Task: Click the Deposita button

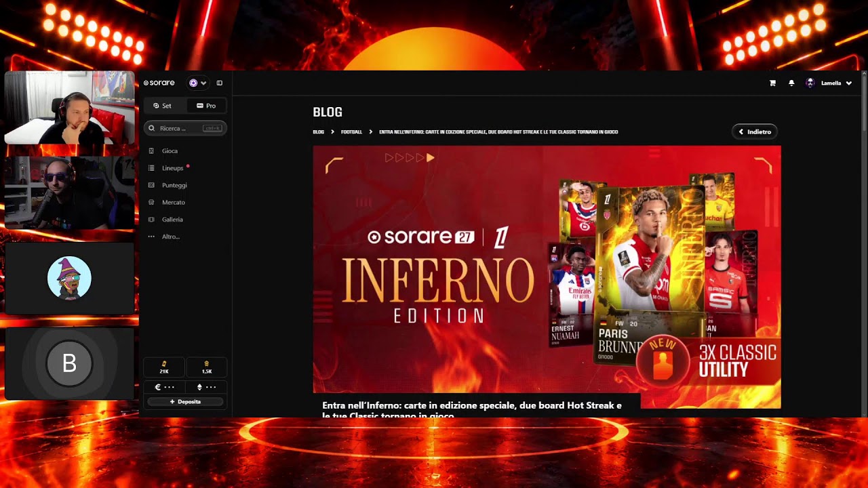Action: pos(185,401)
